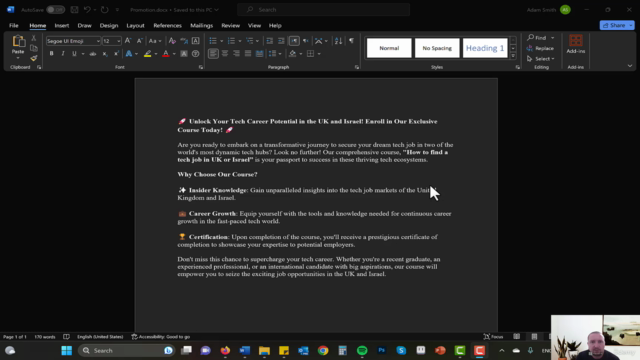Click the Redo icon in title bar
This screenshot has height=360, width=640.
104,9
